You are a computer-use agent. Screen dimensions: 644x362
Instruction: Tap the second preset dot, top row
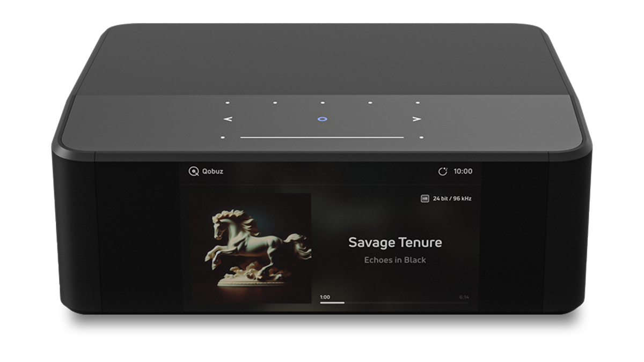click(x=275, y=102)
